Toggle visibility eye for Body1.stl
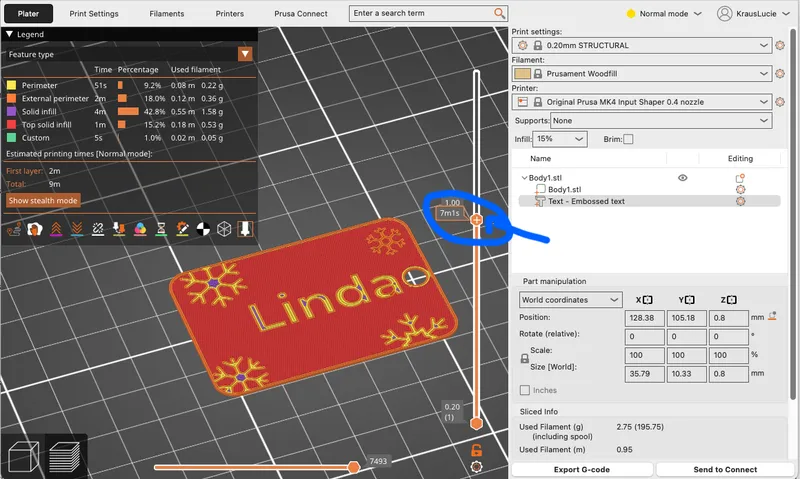The image size is (800, 479). coord(683,177)
